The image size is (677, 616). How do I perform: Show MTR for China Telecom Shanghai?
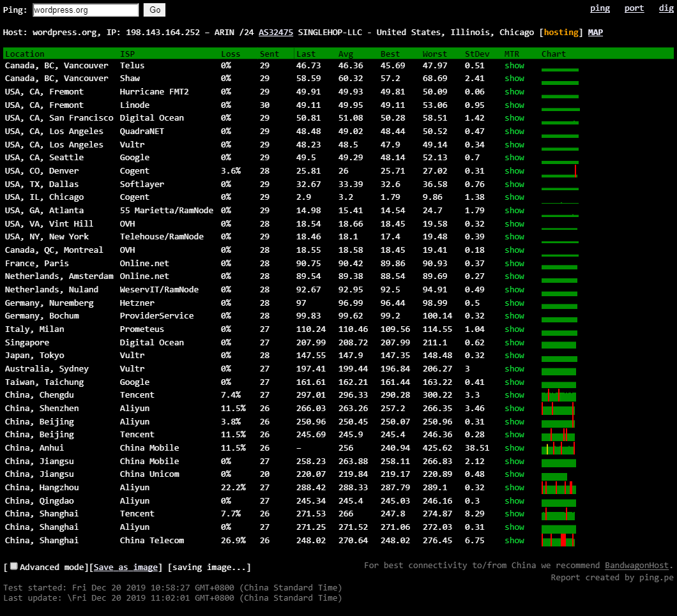click(513, 541)
